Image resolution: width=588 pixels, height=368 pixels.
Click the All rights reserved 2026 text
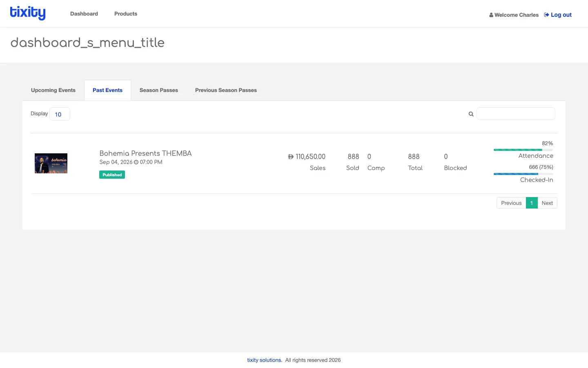click(313, 360)
